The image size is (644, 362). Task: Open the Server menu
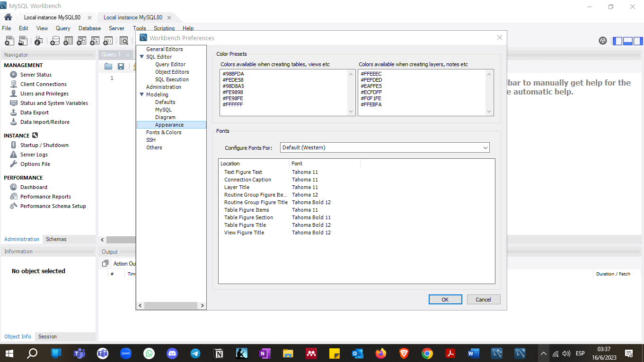[116, 28]
